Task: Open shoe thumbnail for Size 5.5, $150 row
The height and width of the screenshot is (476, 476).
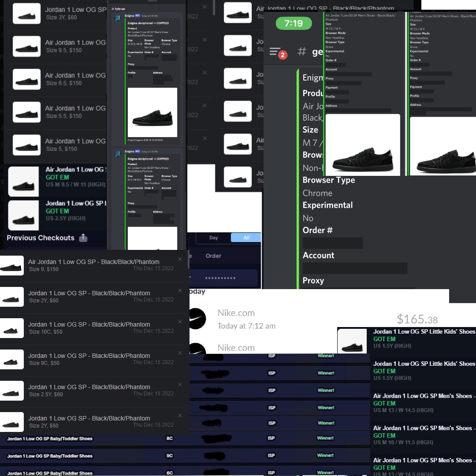Action: 27,112
